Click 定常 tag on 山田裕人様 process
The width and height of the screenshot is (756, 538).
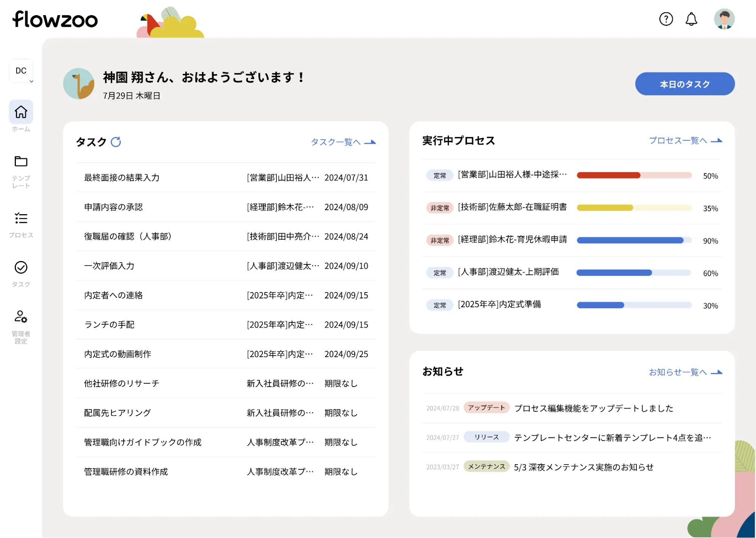click(x=439, y=176)
